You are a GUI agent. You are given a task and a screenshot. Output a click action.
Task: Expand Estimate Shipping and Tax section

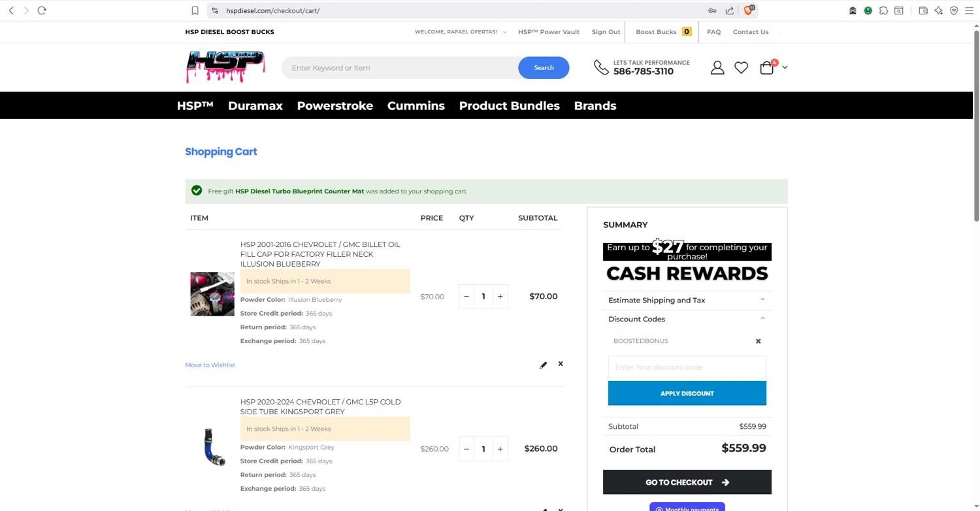[687, 300]
